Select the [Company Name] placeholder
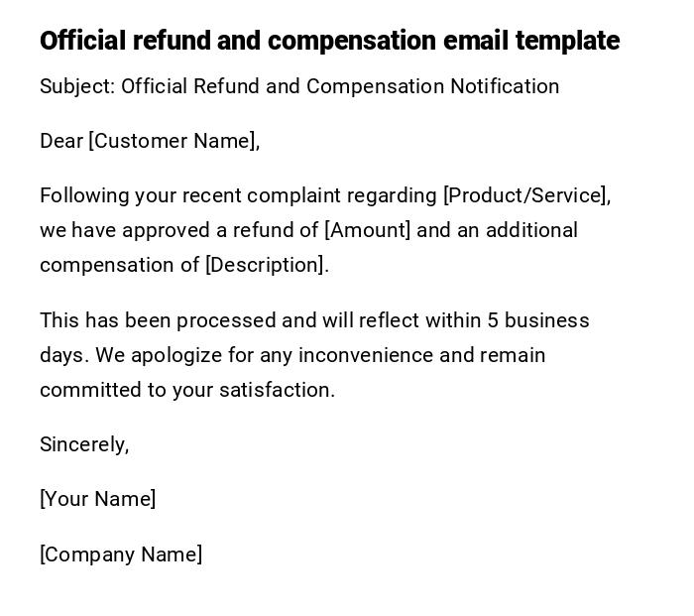The image size is (694, 616). (x=121, y=554)
